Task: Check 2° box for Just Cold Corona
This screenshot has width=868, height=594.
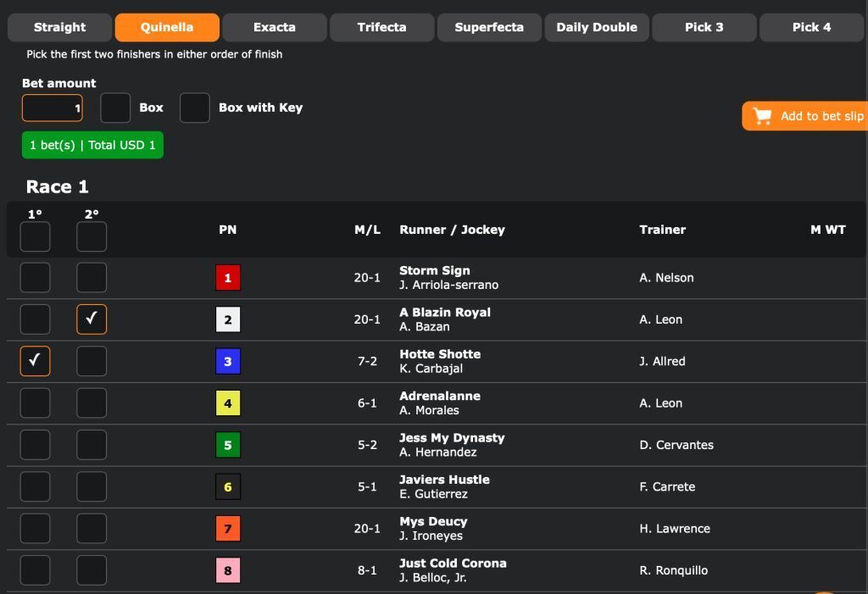Action: click(x=92, y=570)
